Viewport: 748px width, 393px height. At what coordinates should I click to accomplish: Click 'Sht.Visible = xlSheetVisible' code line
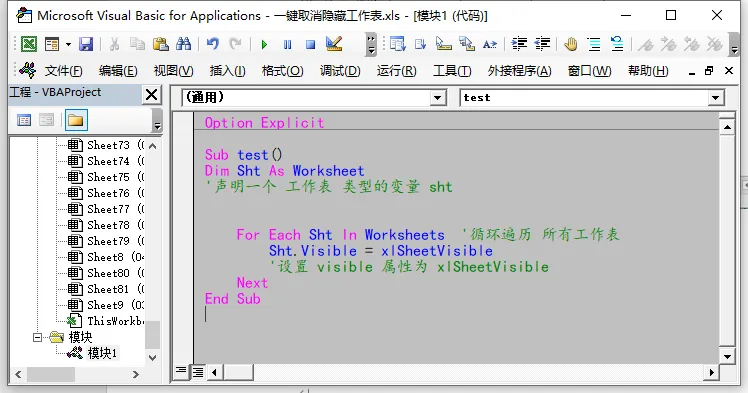[x=380, y=251]
